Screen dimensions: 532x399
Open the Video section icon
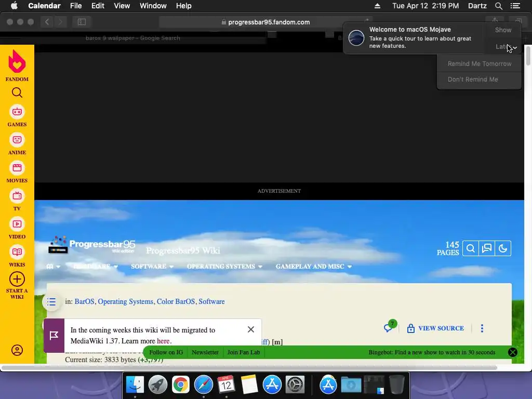click(17, 224)
